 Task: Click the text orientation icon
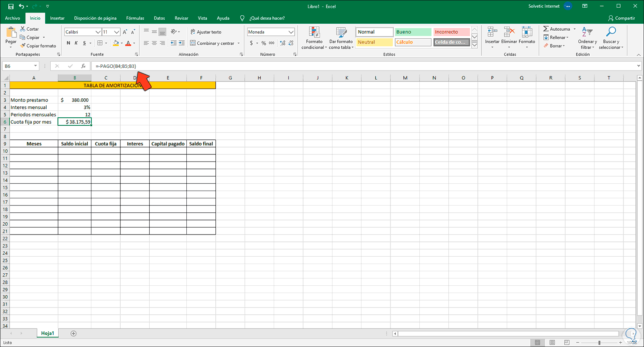(x=174, y=31)
